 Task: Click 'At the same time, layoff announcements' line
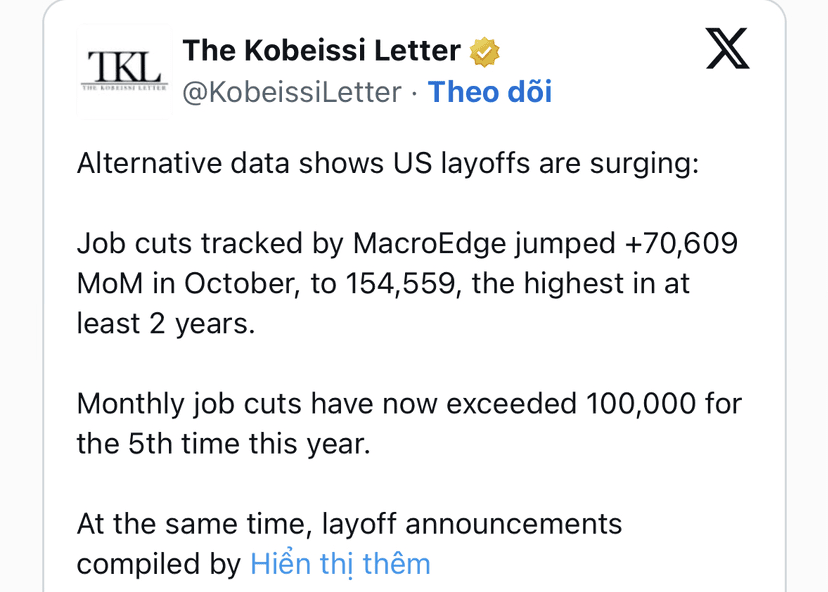click(x=350, y=524)
